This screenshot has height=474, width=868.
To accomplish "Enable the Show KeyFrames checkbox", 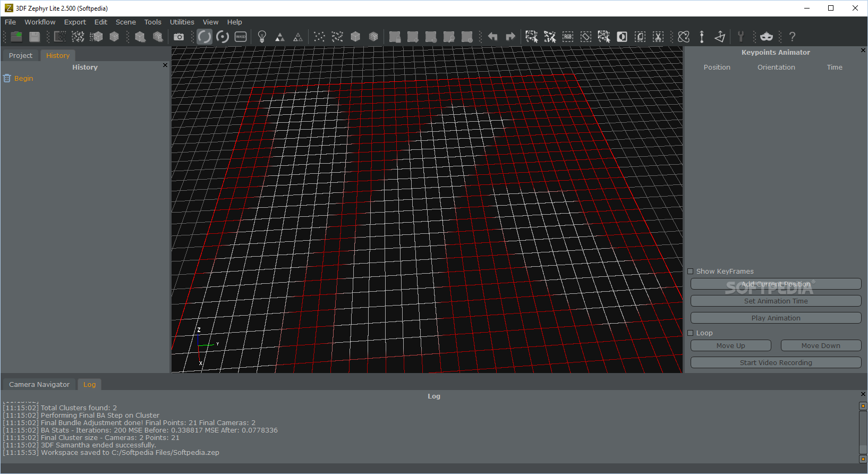I will click(x=691, y=272).
